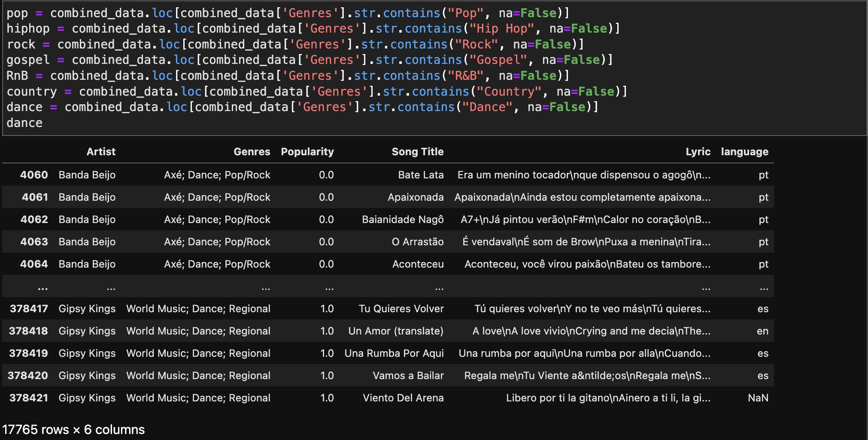The image size is (868, 440).
Task: Click lyric starting 'Libero por ti la gitano'
Action: tap(608, 398)
